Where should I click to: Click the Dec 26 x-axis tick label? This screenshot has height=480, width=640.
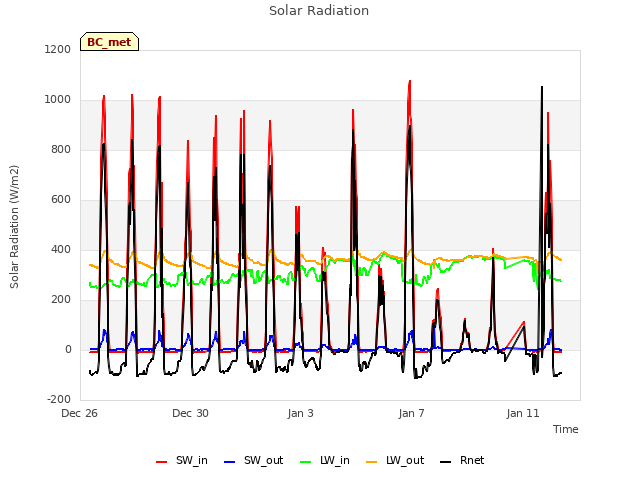click(x=80, y=413)
